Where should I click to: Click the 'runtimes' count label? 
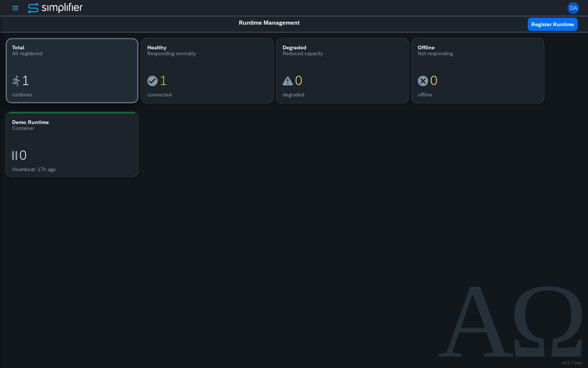(22, 95)
